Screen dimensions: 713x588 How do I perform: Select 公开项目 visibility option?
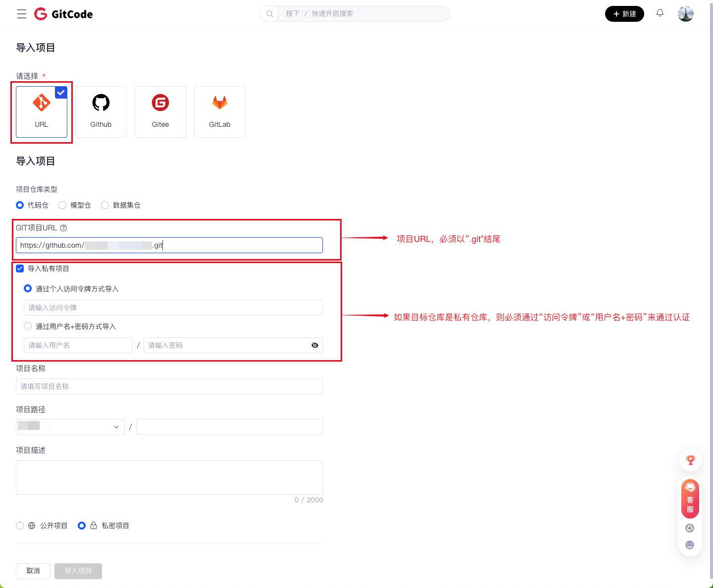pyautogui.click(x=20, y=526)
